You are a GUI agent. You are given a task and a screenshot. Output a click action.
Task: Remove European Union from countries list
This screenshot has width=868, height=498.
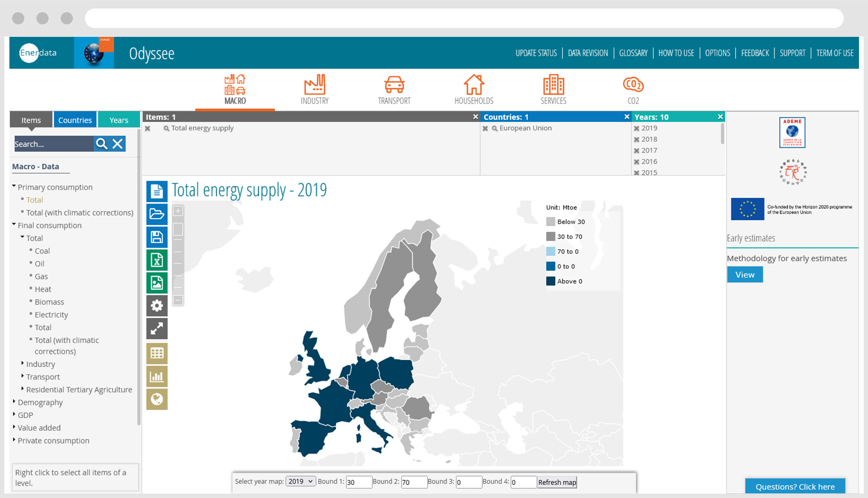click(x=485, y=129)
